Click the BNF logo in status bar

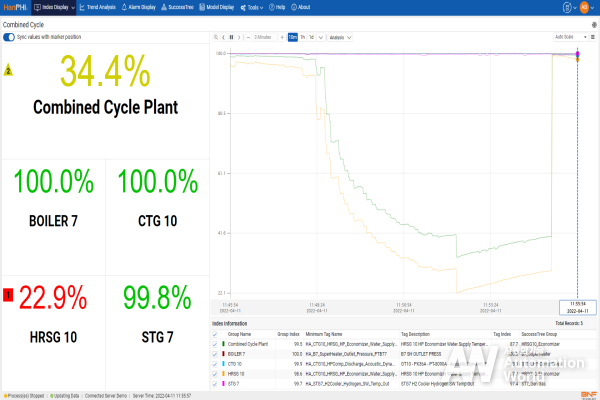tap(589, 395)
